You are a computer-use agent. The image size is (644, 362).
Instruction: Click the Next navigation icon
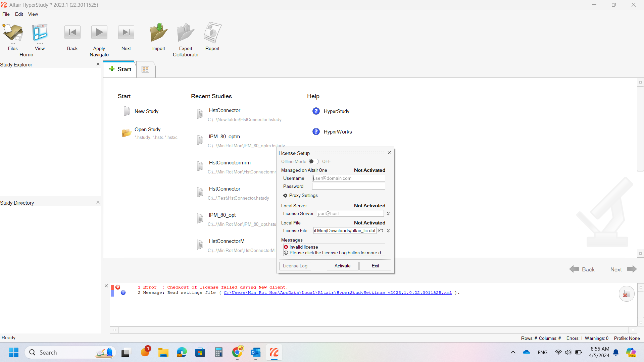(x=126, y=32)
